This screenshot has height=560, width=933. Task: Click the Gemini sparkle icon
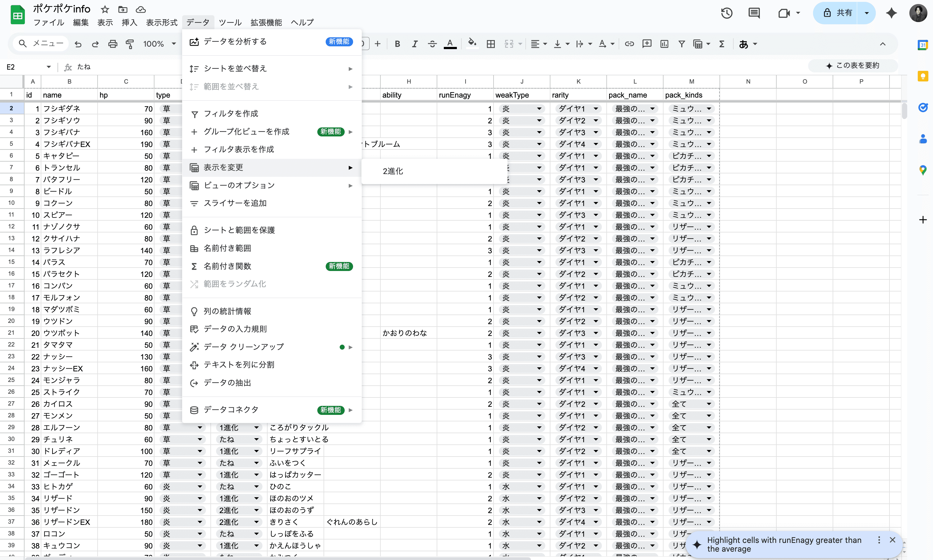pos(891,13)
